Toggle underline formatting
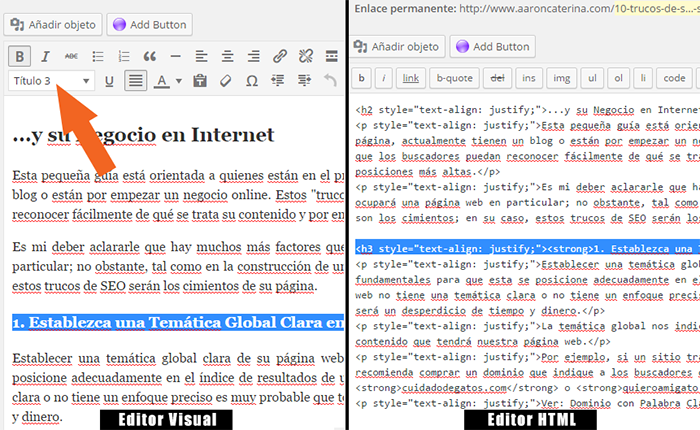 (108, 81)
